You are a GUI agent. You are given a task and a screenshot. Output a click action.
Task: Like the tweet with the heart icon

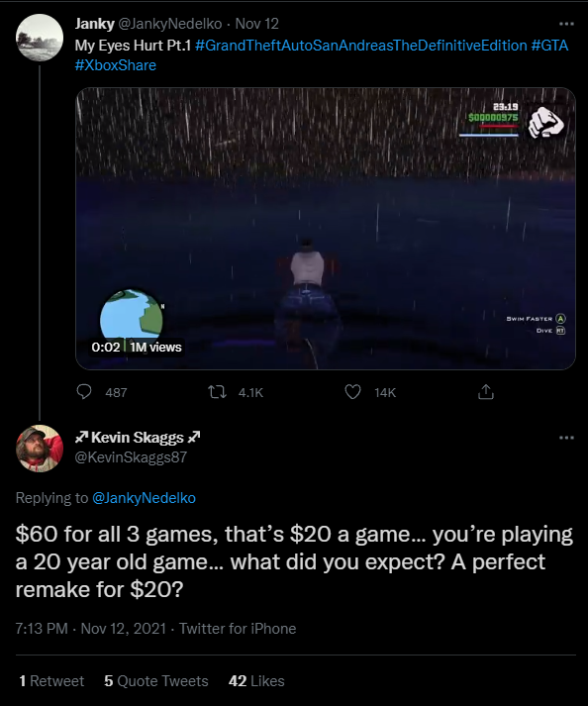tap(352, 392)
